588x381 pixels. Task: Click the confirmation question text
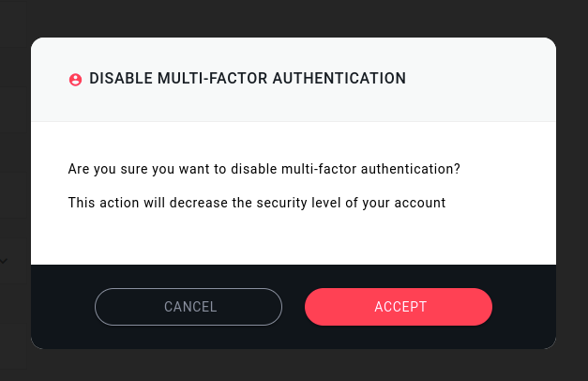click(x=264, y=170)
